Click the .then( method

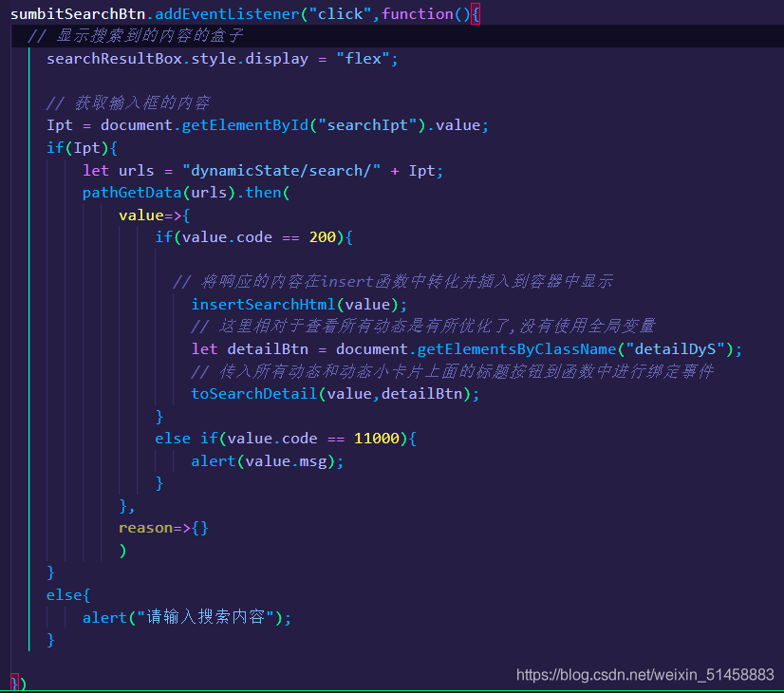pyautogui.click(x=263, y=193)
